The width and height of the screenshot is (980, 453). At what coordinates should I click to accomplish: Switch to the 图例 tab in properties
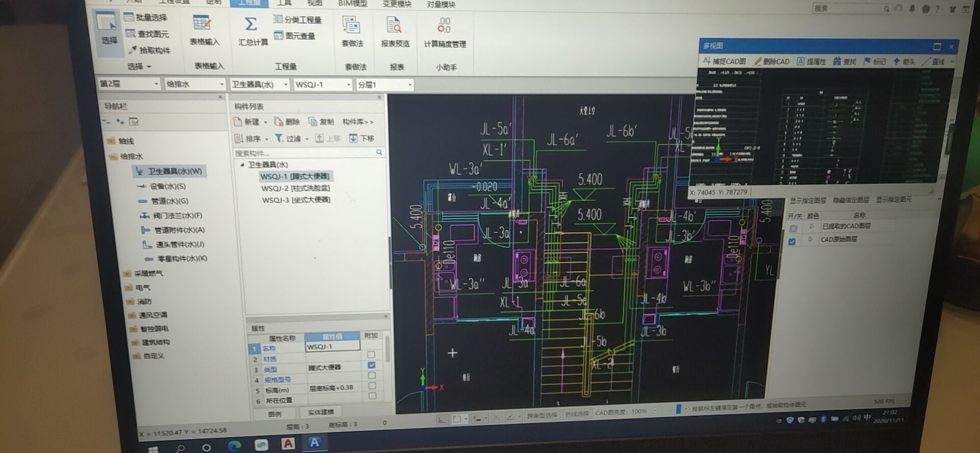coord(275,414)
